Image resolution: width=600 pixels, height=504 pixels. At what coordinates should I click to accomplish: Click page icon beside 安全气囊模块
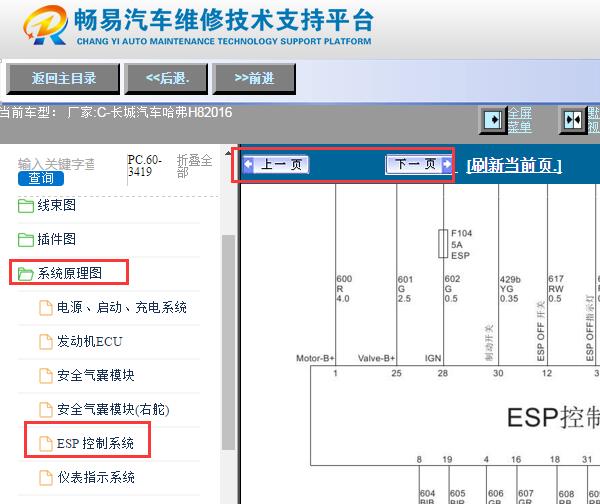click(x=46, y=376)
